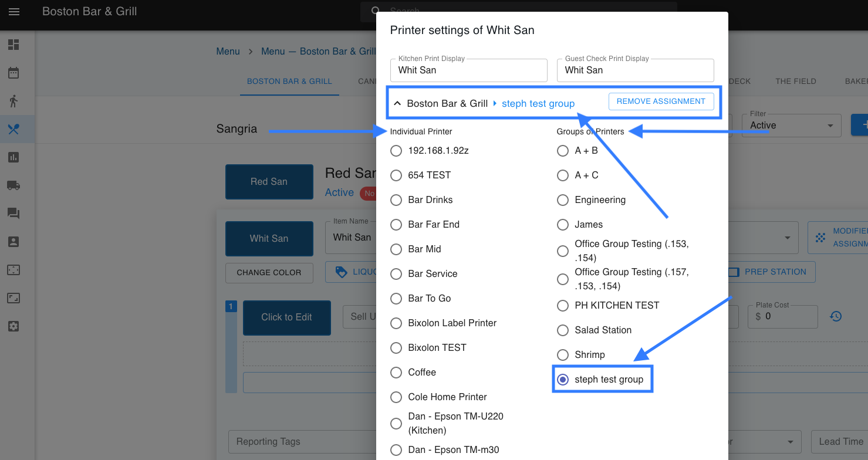Open the hamburger navigation menu

[x=14, y=12]
